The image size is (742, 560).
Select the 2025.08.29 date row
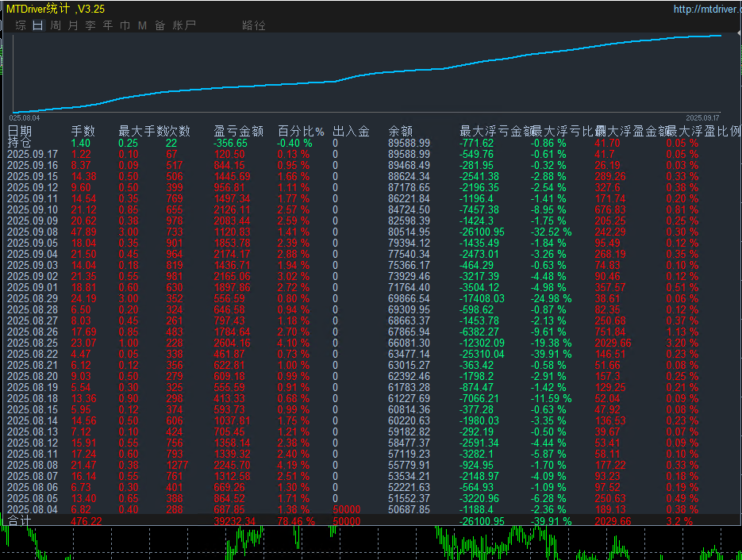tap(33, 298)
